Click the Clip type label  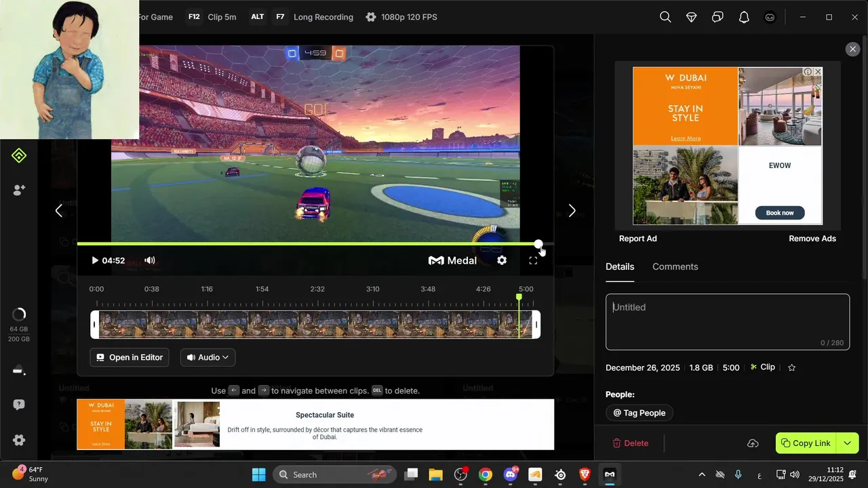763,367
